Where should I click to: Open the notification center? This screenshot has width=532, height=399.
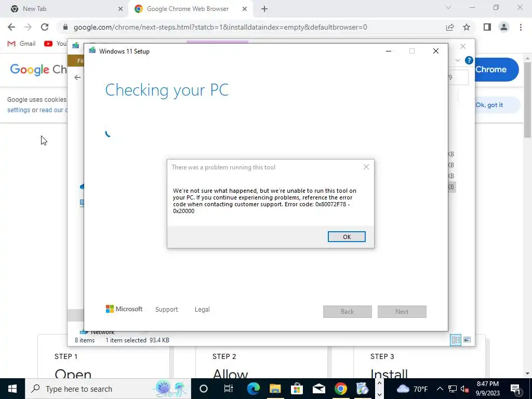coord(516,389)
